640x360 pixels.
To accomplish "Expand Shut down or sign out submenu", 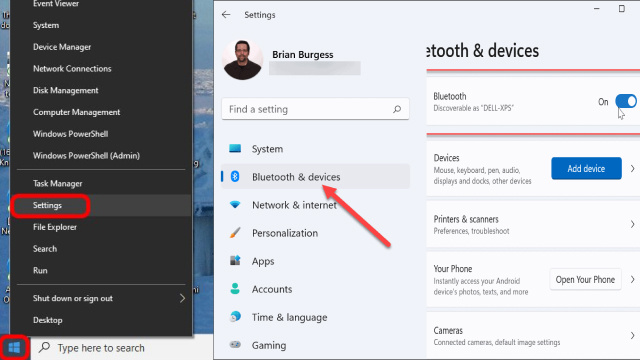I will tap(182, 298).
